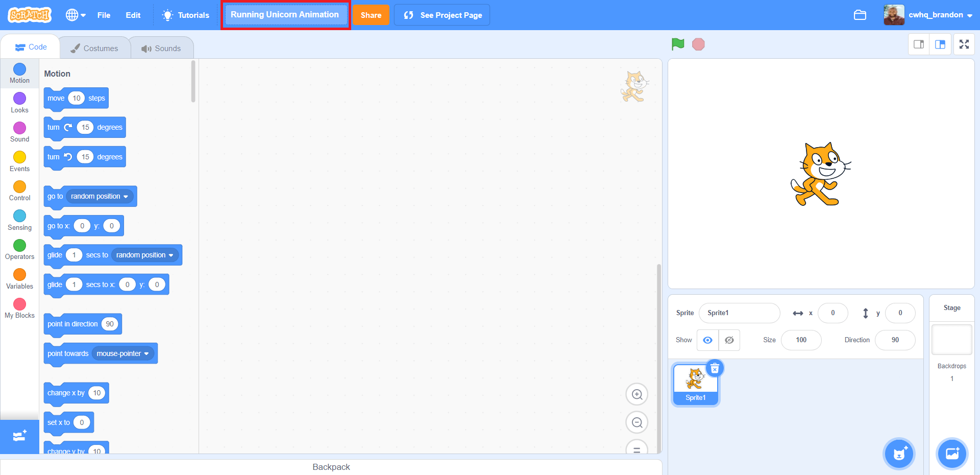Show Sprite1 with the eye toggle
The image size is (980, 475).
point(707,340)
